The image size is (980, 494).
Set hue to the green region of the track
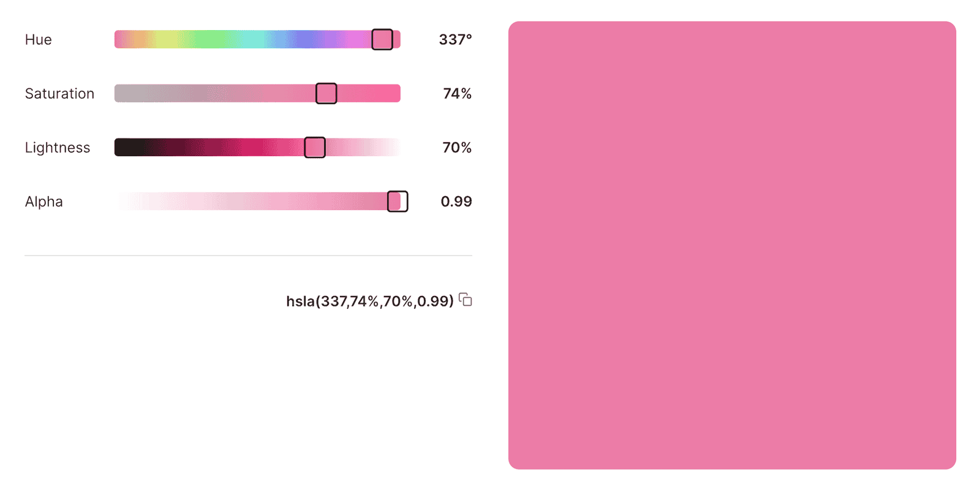click(202, 40)
